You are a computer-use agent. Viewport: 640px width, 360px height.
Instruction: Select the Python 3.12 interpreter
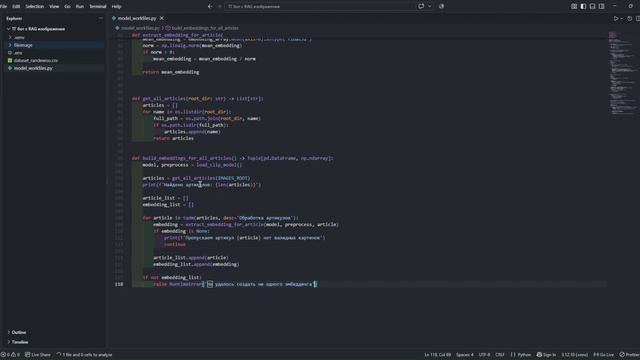pyautogui.click(x=574, y=355)
